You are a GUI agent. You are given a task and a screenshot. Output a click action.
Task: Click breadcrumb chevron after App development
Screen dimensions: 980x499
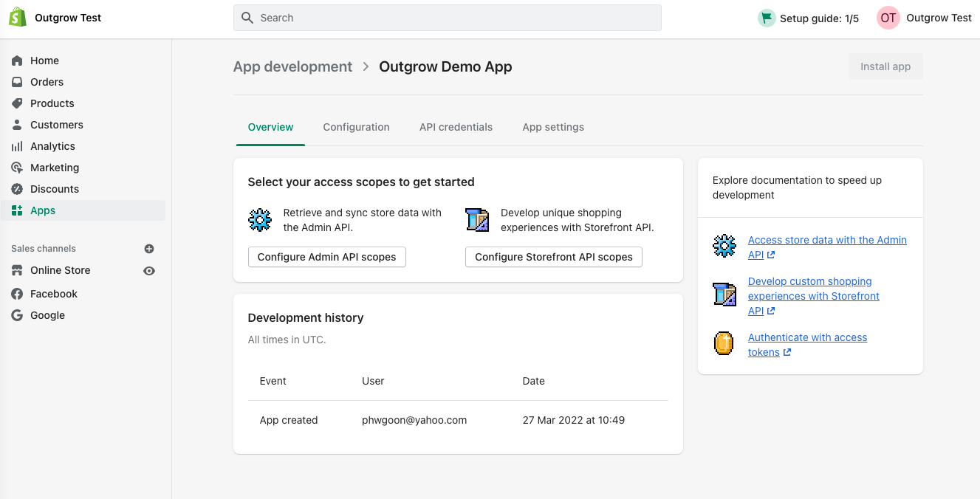(366, 66)
